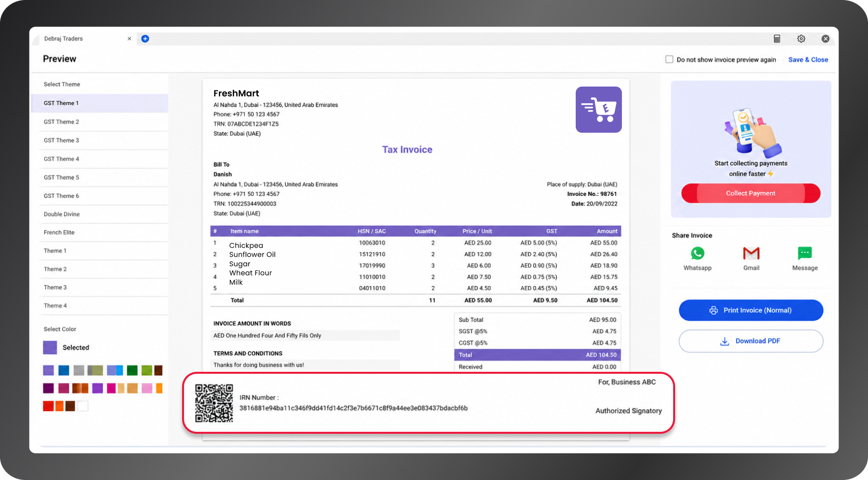Select the light pink color swatch
868x480 pixels.
click(x=147, y=389)
